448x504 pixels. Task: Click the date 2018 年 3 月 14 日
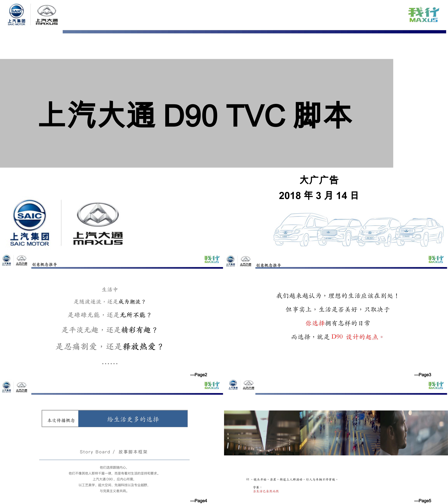coord(319,196)
